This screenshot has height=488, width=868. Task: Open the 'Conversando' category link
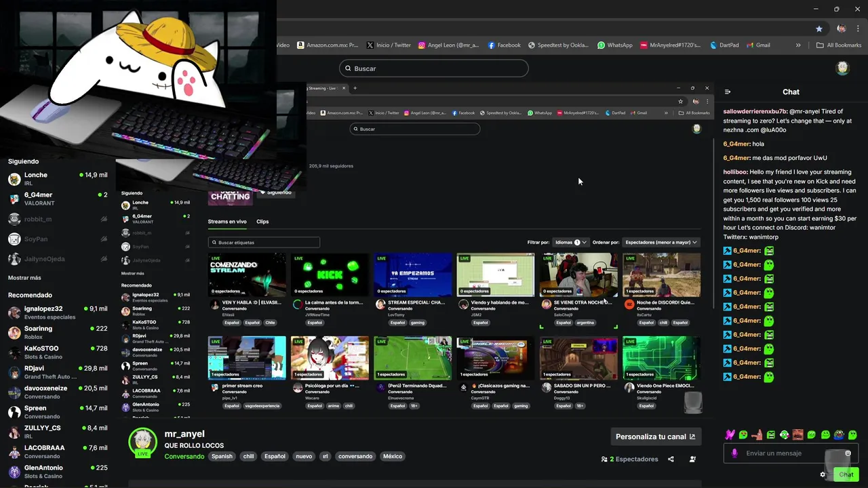(x=184, y=456)
